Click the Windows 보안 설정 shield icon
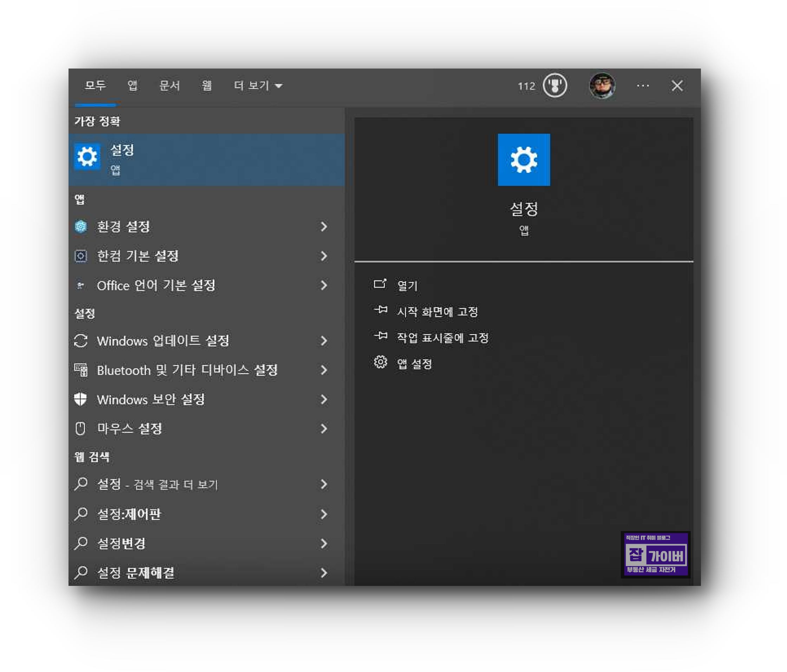This screenshot has width=787, height=672. pyautogui.click(x=80, y=399)
